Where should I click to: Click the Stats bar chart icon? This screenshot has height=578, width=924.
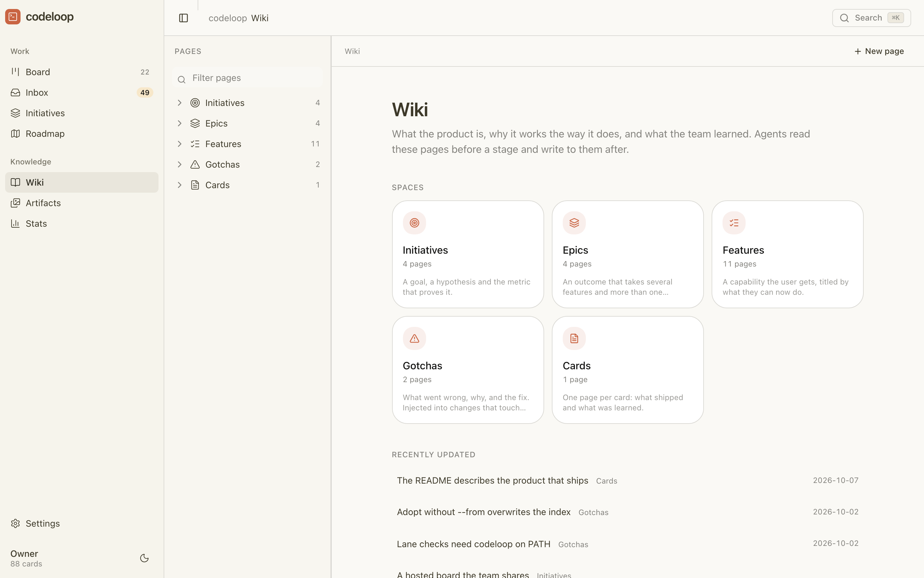[15, 223]
